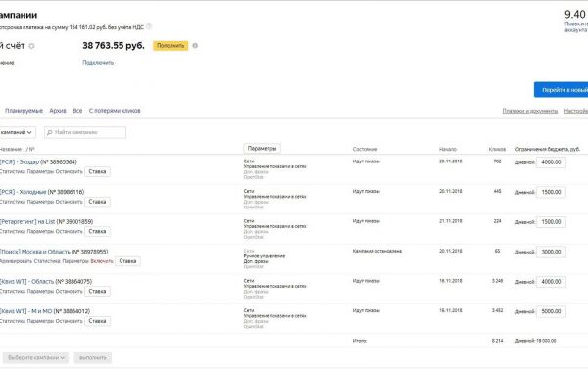
Task: Edit the daily budget field showing 5000.00
Action: point(551,311)
